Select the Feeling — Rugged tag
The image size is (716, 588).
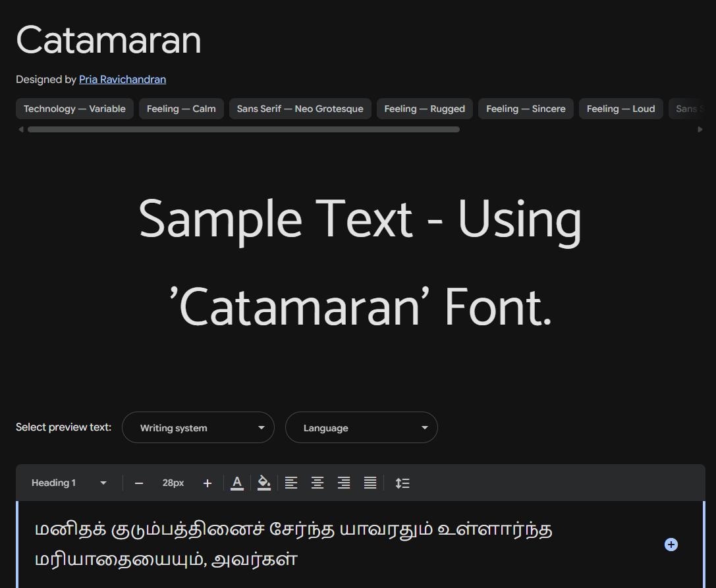[425, 109]
